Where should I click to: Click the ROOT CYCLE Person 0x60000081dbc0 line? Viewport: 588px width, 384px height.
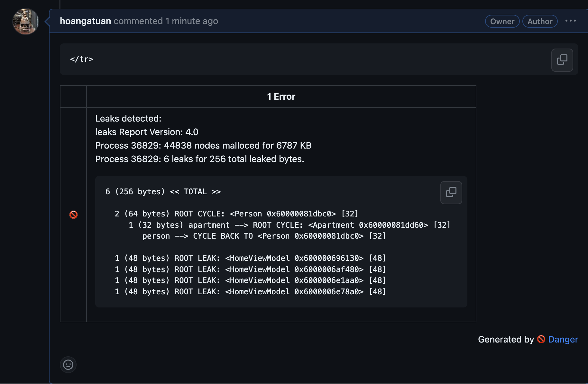tap(236, 214)
